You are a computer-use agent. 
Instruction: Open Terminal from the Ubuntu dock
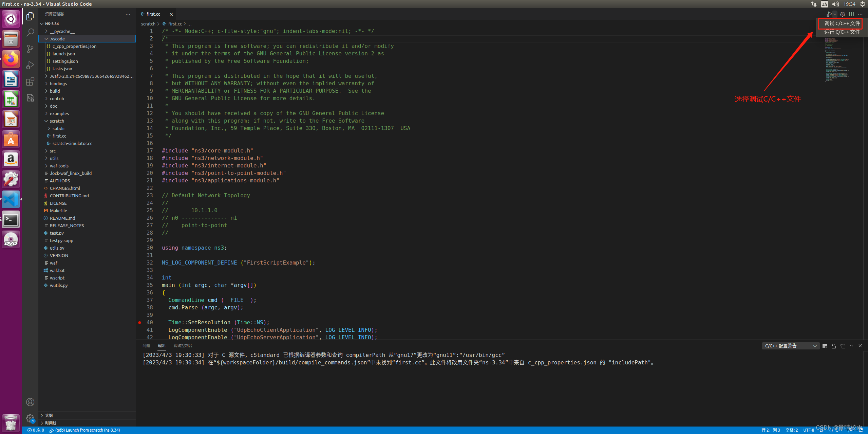tap(11, 220)
